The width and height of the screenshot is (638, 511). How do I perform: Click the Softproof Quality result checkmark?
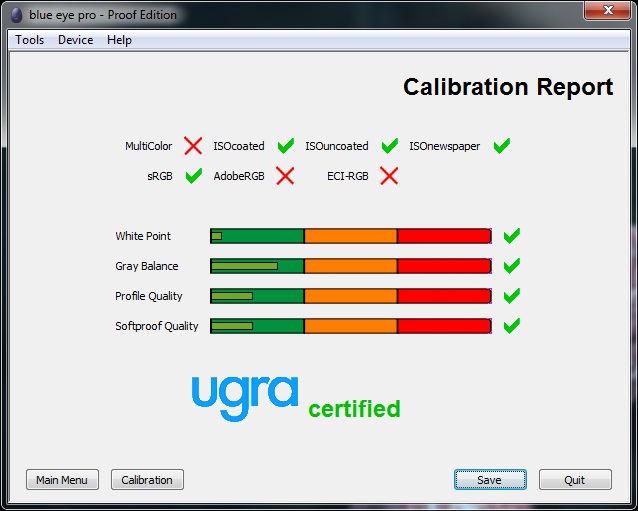[511, 326]
